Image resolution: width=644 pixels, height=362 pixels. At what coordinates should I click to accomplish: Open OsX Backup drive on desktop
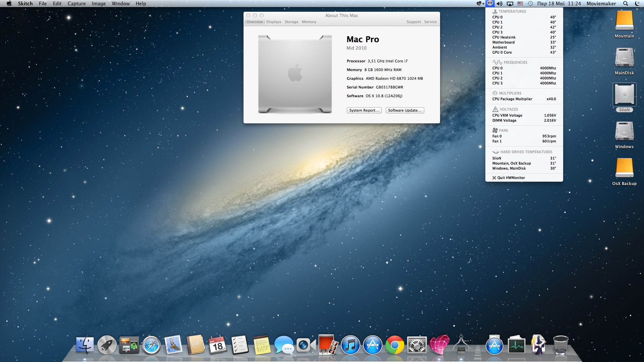pos(624,172)
